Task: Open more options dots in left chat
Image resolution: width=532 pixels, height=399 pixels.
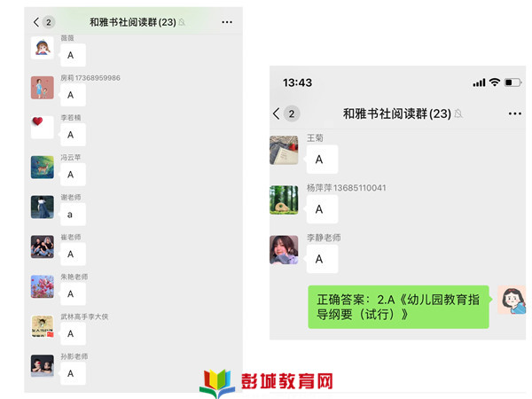Action: pos(227,22)
